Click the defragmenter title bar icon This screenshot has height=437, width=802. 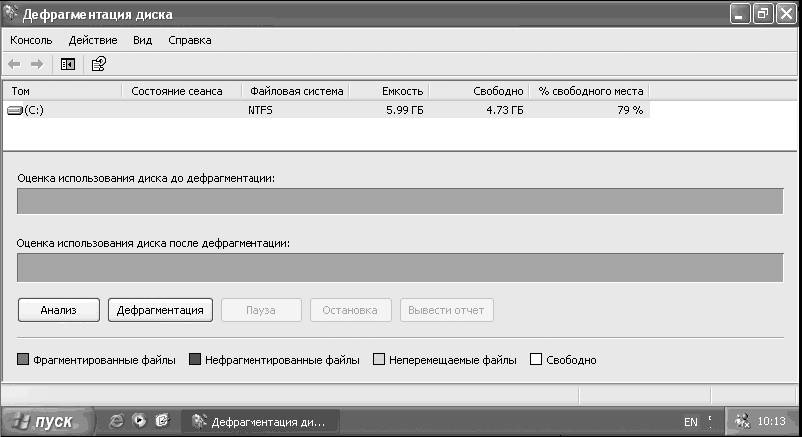[11, 12]
